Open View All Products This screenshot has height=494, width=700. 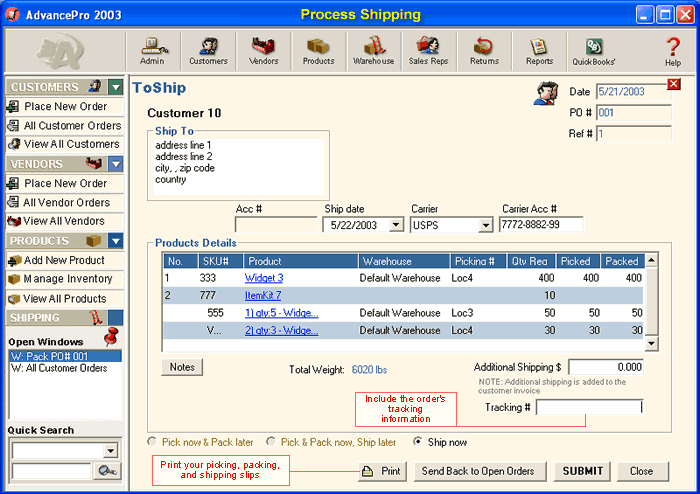pyautogui.click(x=65, y=299)
